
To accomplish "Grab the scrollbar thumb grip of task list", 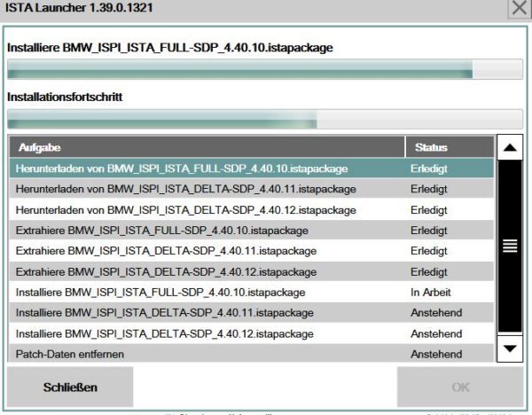I will (x=510, y=246).
